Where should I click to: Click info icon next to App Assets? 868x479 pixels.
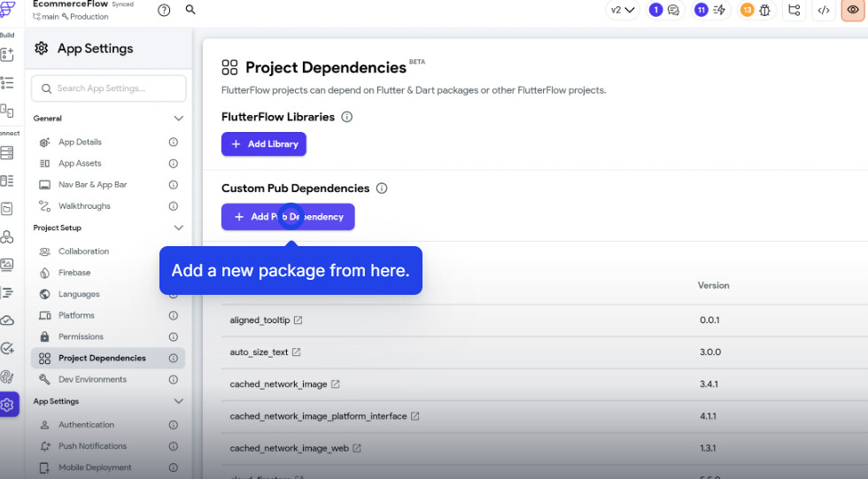174,163
